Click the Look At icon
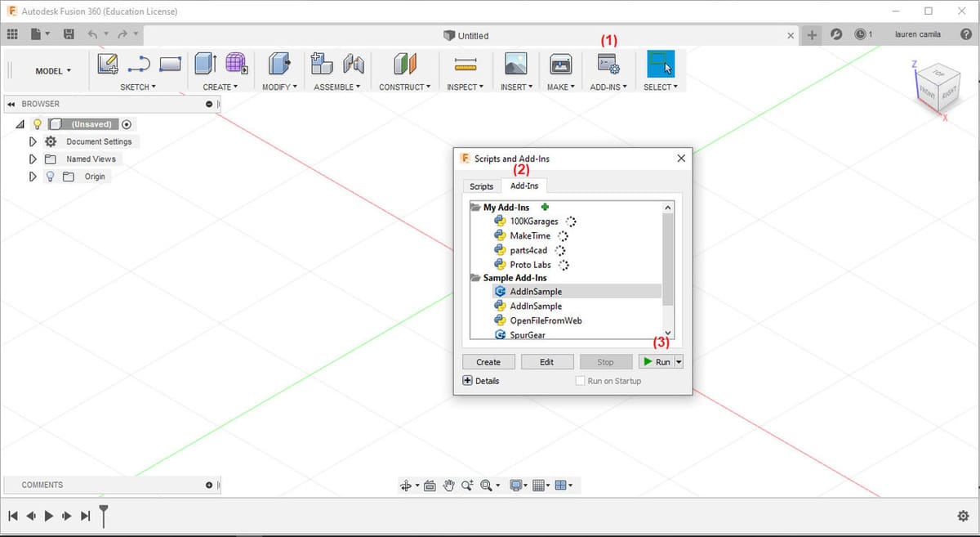 tap(430, 486)
